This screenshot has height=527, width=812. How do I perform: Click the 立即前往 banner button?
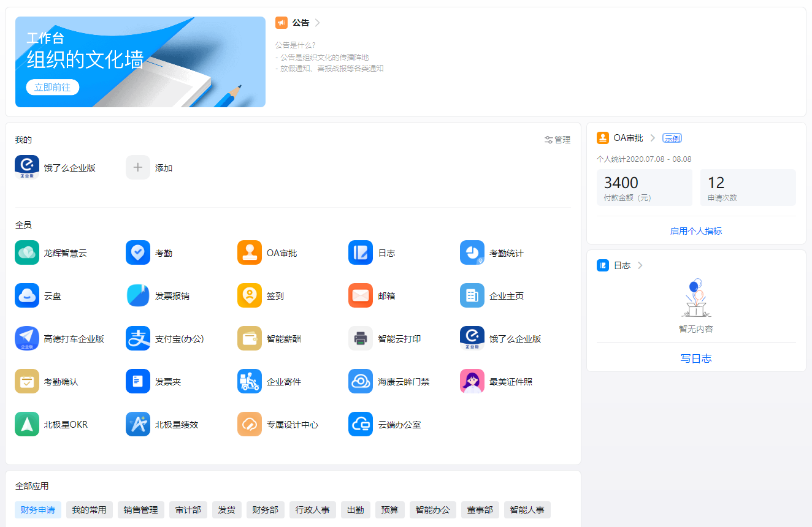[53, 87]
